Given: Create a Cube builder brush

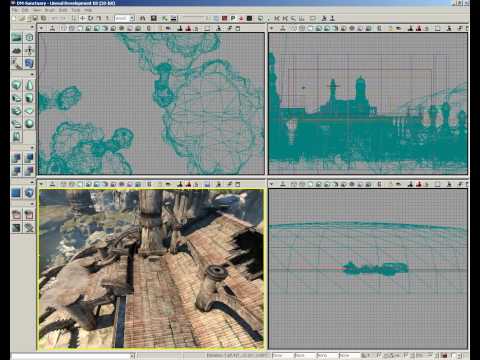Looking at the screenshot, I should point(17,85).
